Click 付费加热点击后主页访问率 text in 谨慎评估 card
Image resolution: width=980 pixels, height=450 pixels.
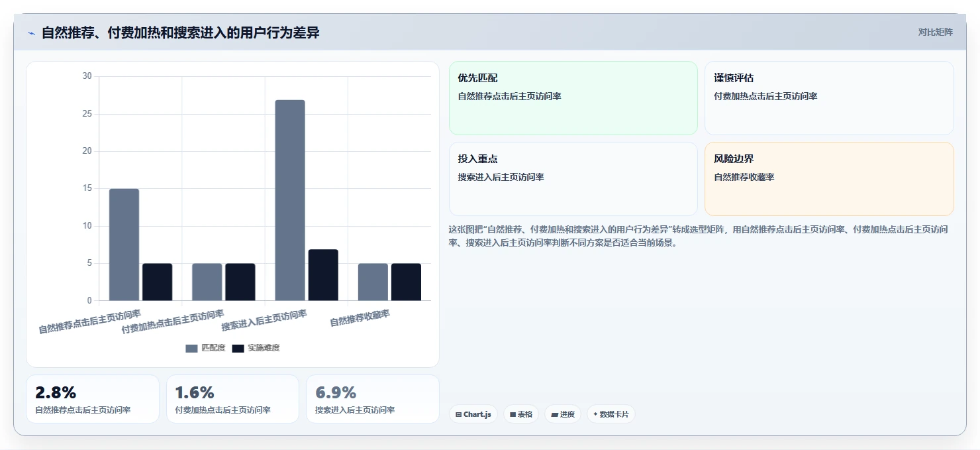[765, 96]
